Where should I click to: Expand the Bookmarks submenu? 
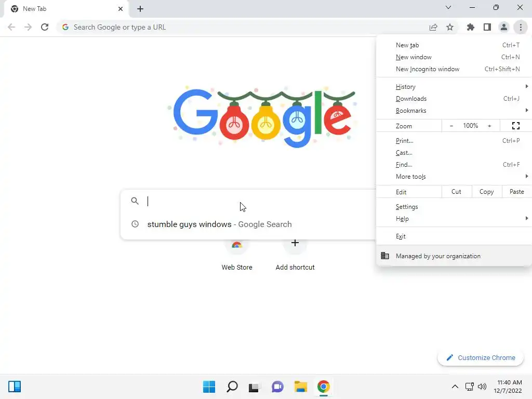tap(454, 110)
